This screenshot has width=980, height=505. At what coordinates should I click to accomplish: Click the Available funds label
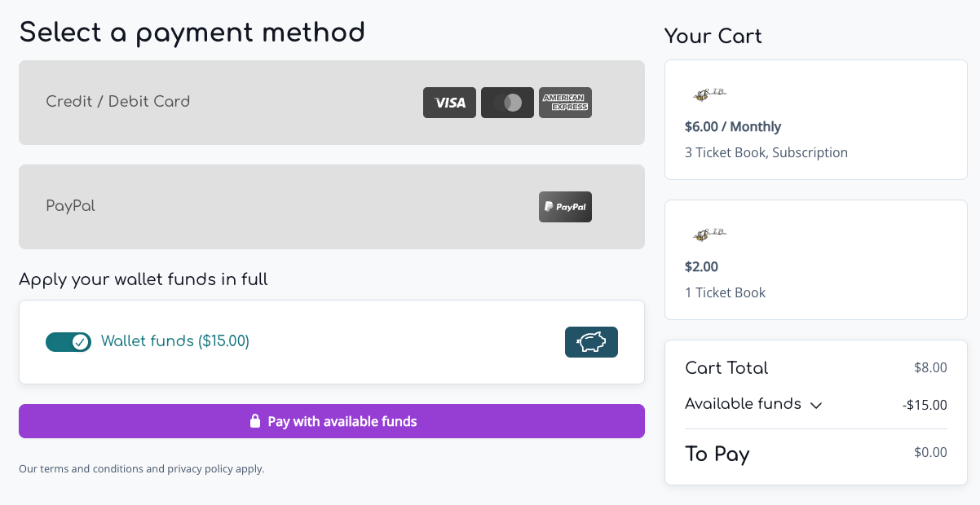coord(743,404)
